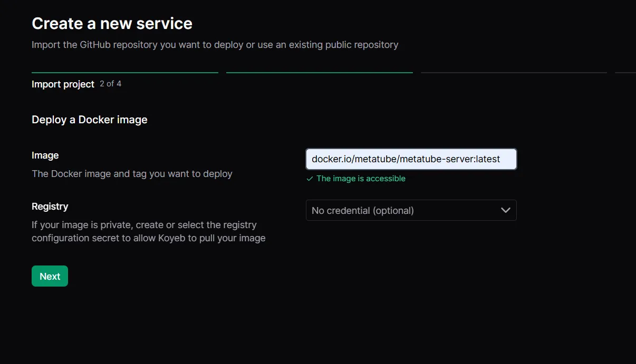This screenshot has height=364, width=636.
Task: Click the Create a new service heading
Action: click(112, 23)
